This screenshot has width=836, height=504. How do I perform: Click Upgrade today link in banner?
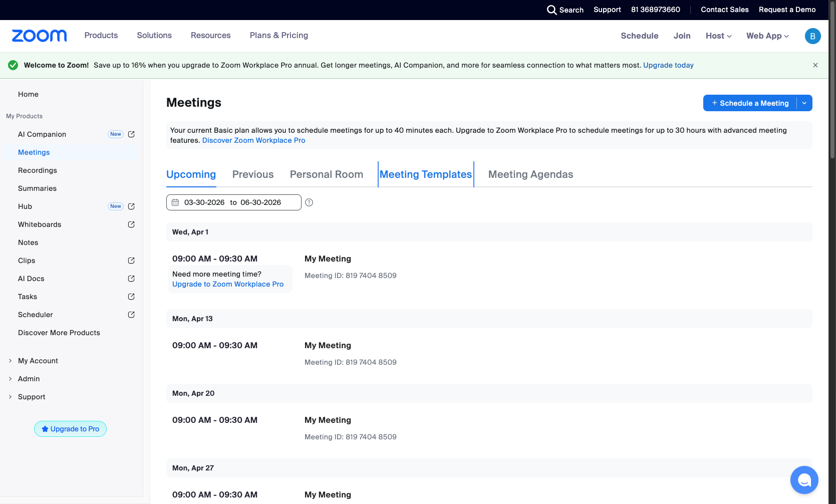pos(668,65)
